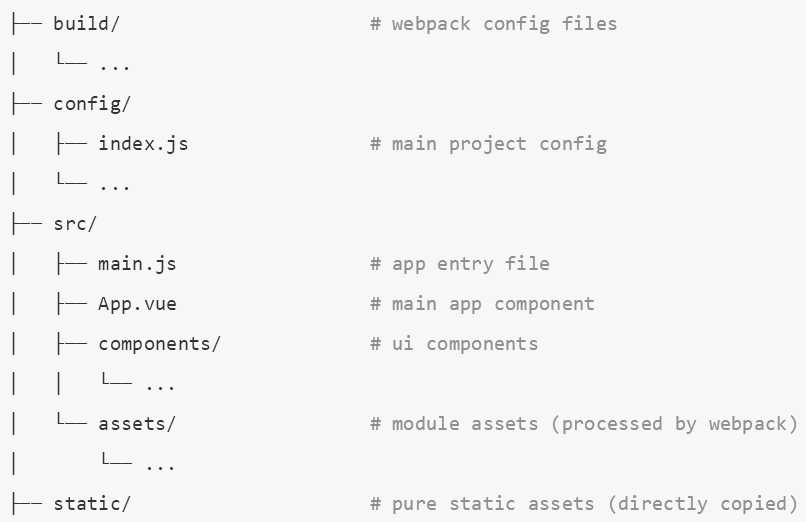Click the App.vue file name

(x=137, y=304)
